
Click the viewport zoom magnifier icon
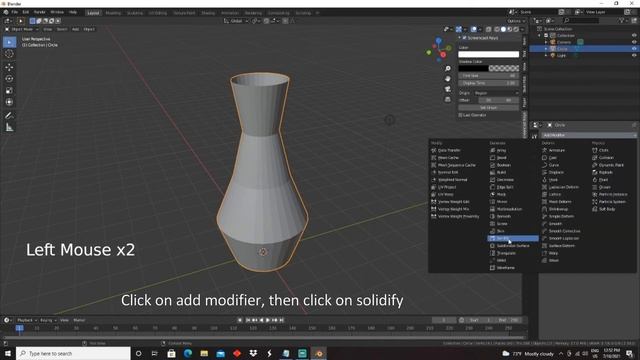click(448, 69)
